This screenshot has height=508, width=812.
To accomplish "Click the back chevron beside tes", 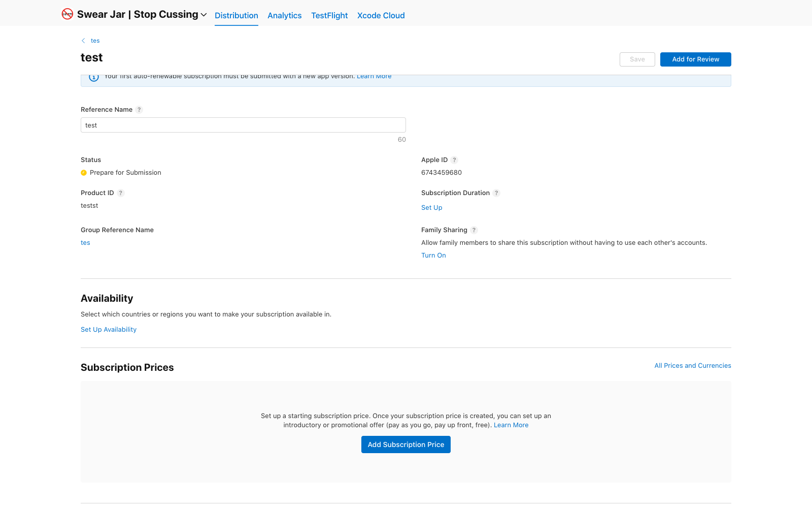I will point(83,41).
